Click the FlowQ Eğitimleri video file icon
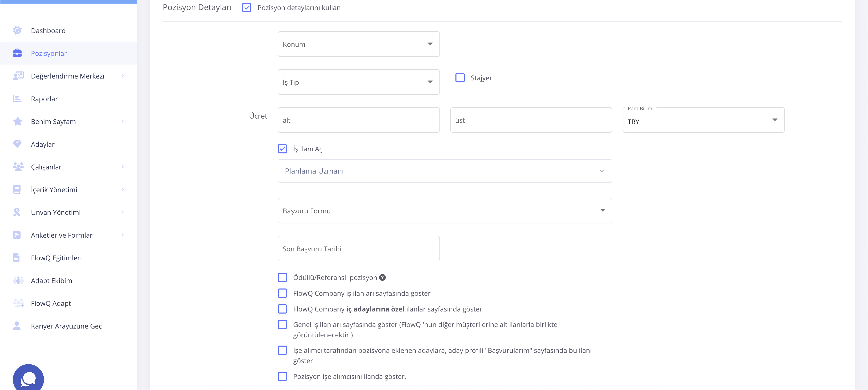 (x=17, y=258)
